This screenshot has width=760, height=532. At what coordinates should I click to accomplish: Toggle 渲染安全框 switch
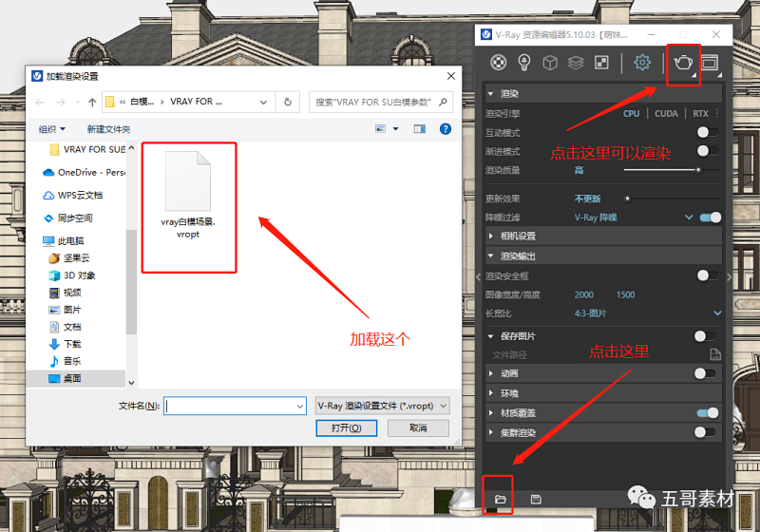tap(707, 275)
